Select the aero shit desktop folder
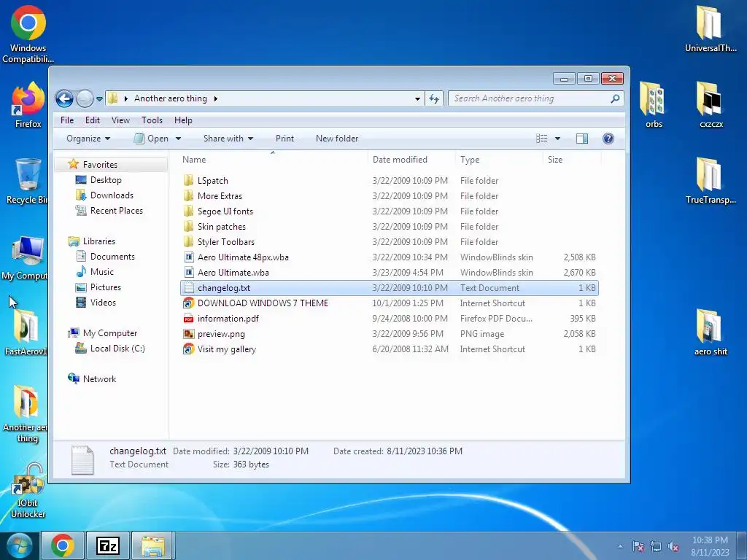The height and width of the screenshot is (560, 747). pyautogui.click(x=711, y=332)
